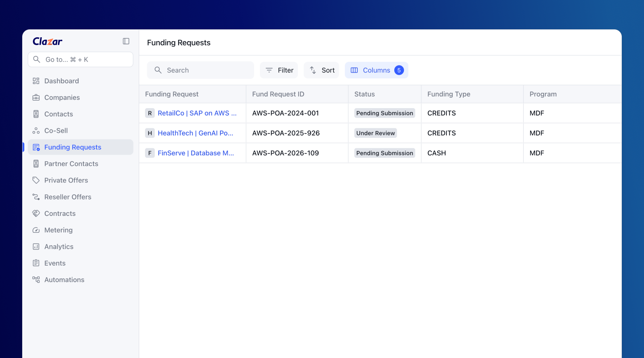This screenshot has height=358, width=644.
Task: Select the Metering icon in sidebar
Action: coord(36,230)
